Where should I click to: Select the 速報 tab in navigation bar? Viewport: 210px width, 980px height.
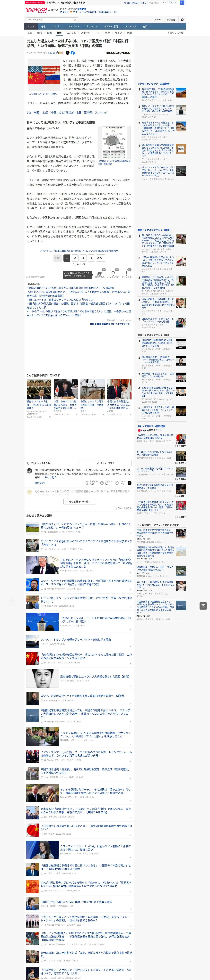[43, 27]
